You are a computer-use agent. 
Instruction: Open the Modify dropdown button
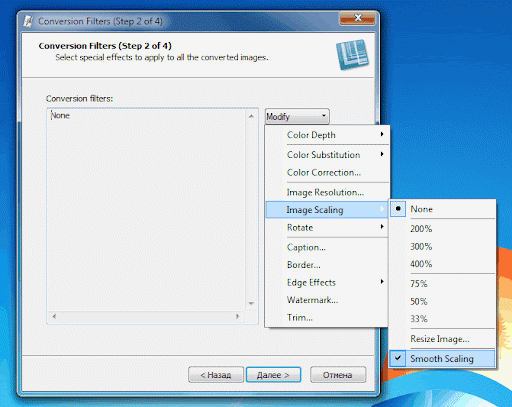(297, 116)
